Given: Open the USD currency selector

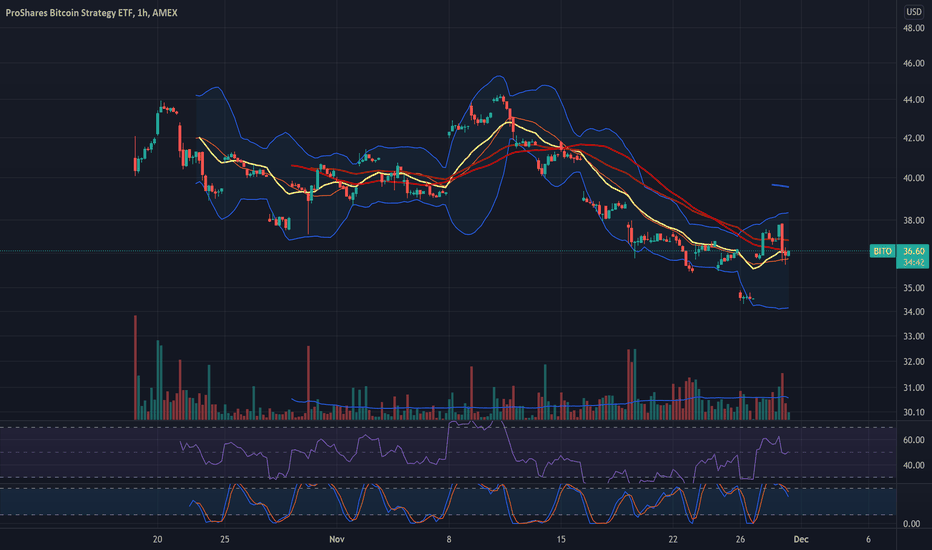Looking at the screenshot, I should (x=914, y=11).
